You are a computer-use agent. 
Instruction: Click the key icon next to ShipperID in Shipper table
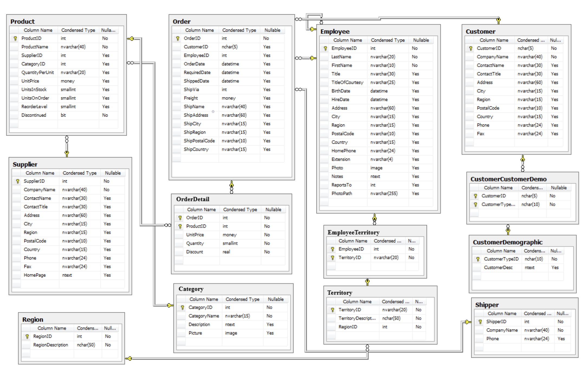(480, 322)
